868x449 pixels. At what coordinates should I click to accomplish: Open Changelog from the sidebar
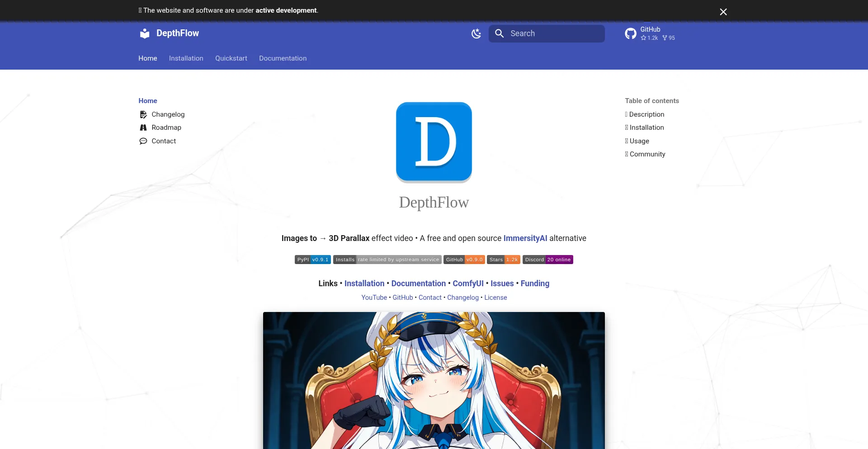pos(168,114)
